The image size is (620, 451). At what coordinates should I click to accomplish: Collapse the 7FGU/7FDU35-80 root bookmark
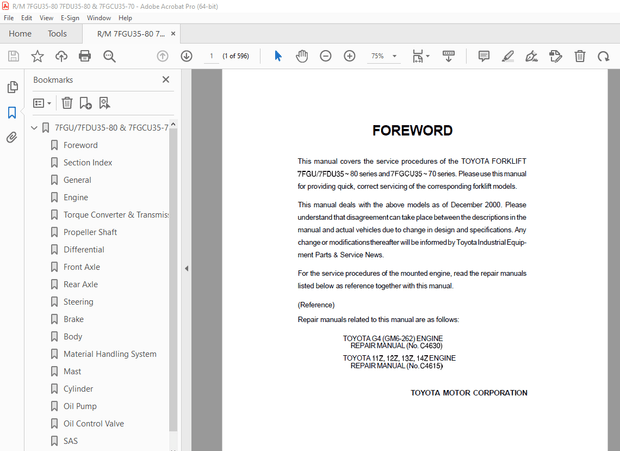click(x=34, y=128)
